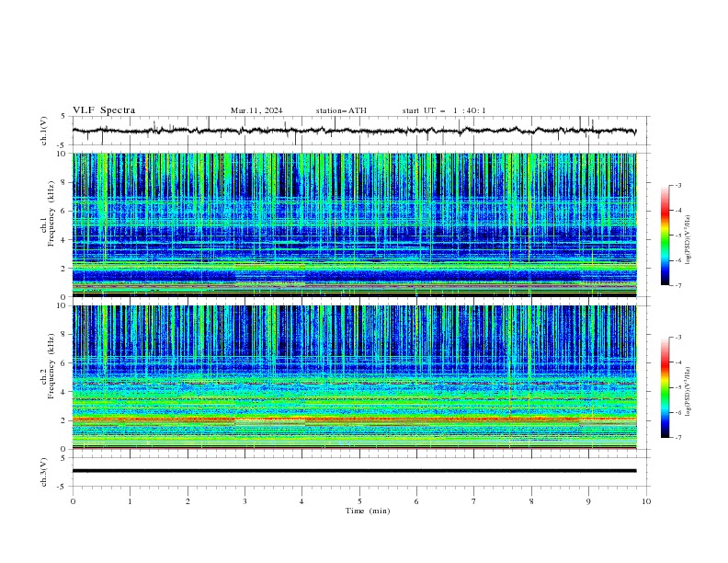Click the red 2 kHz band in ch.2 spectrogram

click(354, 419)
